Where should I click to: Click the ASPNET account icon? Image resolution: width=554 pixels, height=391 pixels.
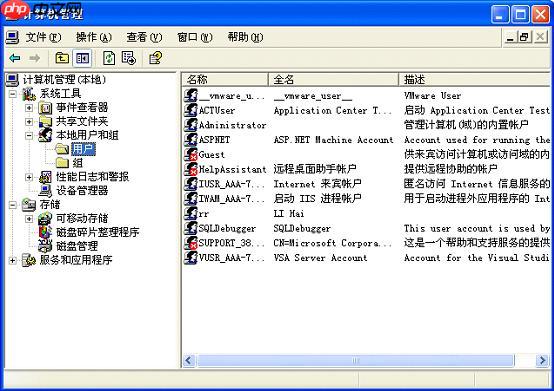[x=191, y=140]
